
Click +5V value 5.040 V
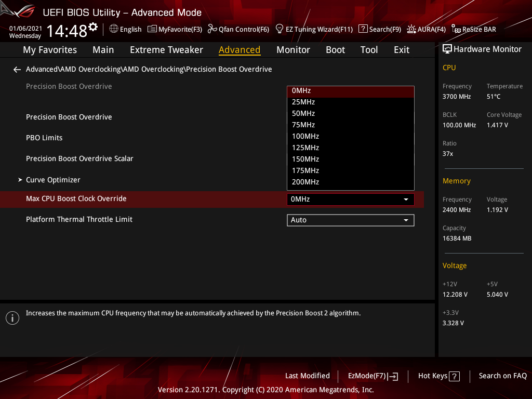click(x=497, y=295)
